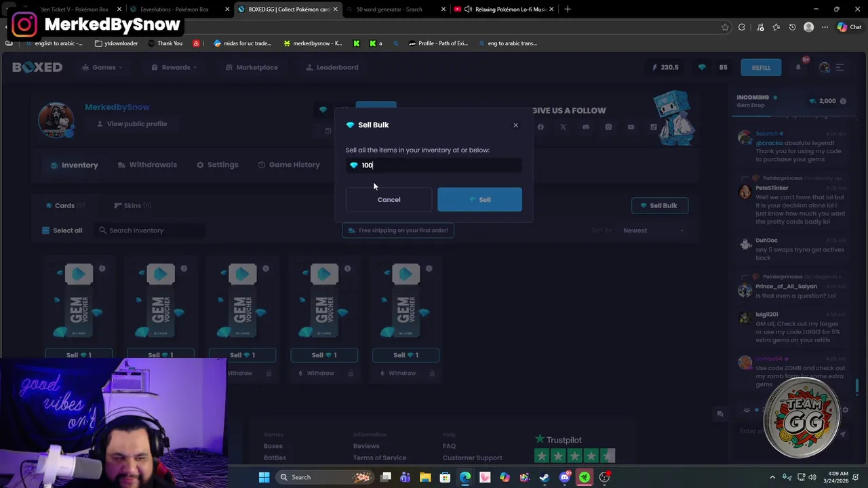The image size is (868, 488).
Task: Tick the Select all checkbox
Action: pyautogui.click(x=45, y=230)
